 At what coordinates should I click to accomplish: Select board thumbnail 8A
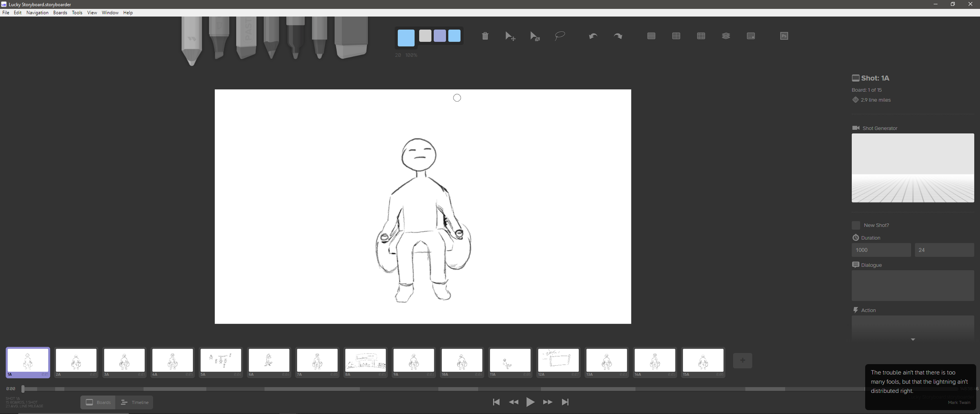(x=365, y=362)
